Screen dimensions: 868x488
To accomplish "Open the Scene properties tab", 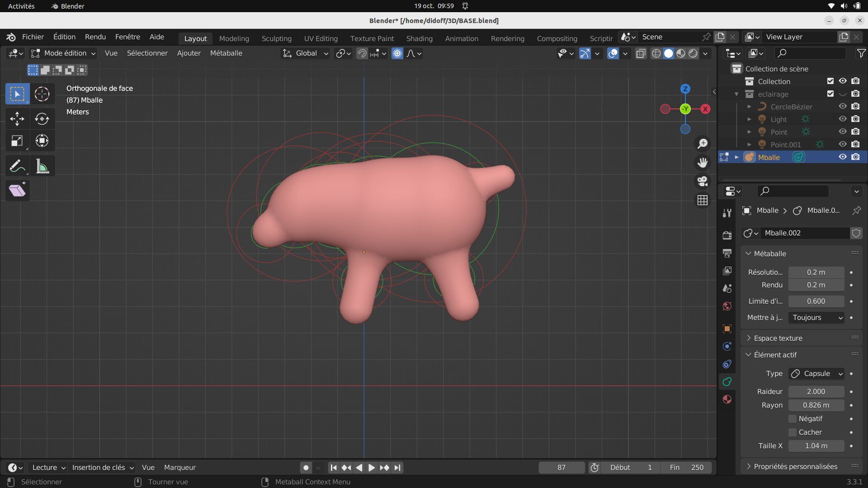I will tap(727, 288).
